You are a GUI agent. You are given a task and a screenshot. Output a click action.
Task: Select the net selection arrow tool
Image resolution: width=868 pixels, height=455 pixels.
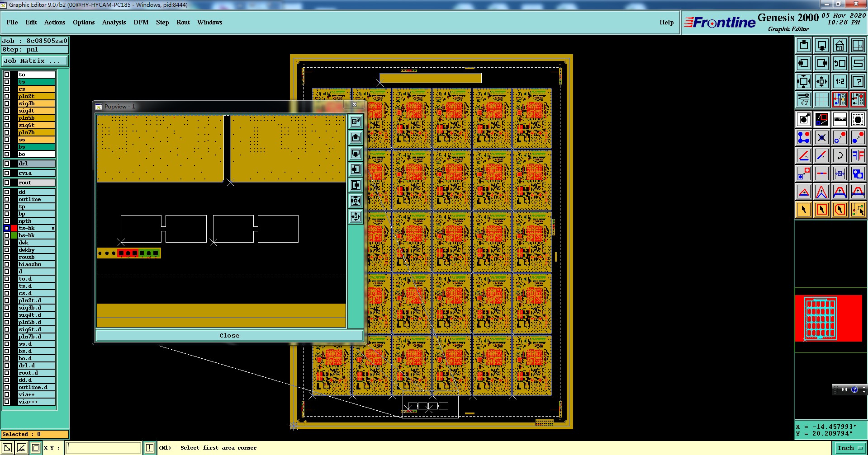[x=858, y=210]
